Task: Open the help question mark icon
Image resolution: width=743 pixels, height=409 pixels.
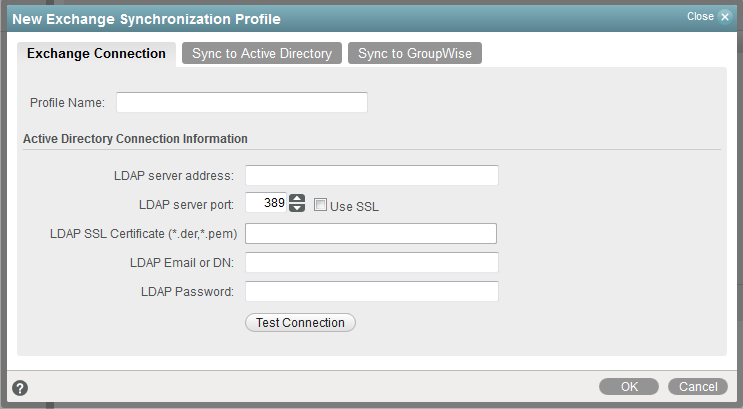Action: point(20,388)
